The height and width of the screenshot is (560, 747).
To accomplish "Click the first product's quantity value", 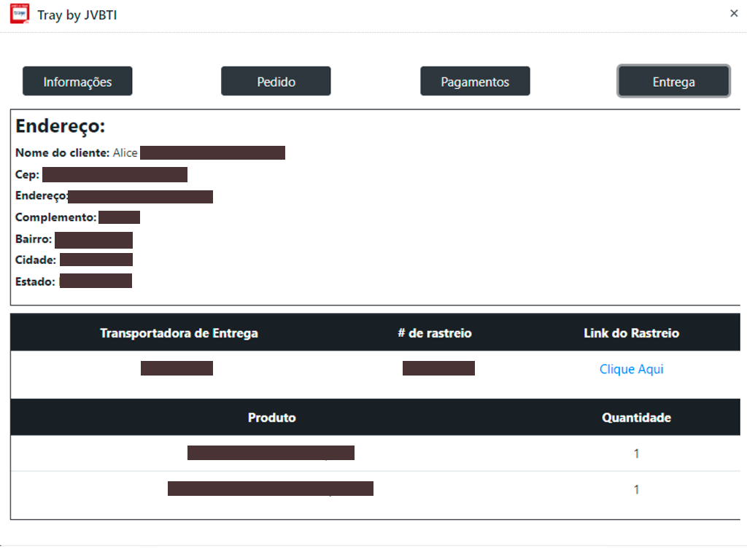I will tap(636, 454).
